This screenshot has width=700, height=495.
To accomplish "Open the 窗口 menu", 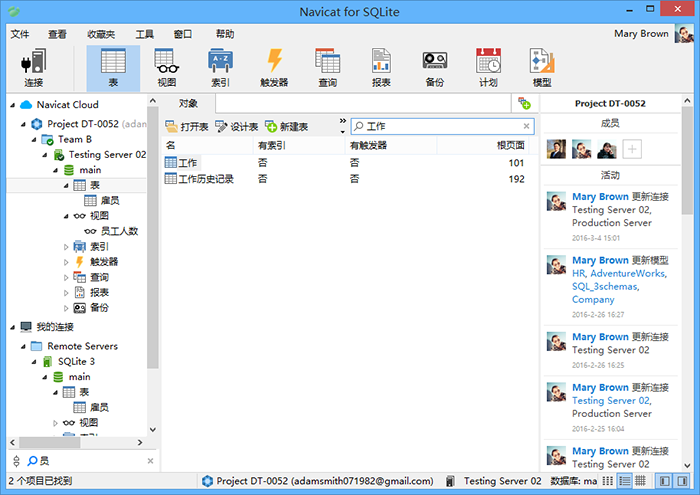I will [x=183, y=34].
